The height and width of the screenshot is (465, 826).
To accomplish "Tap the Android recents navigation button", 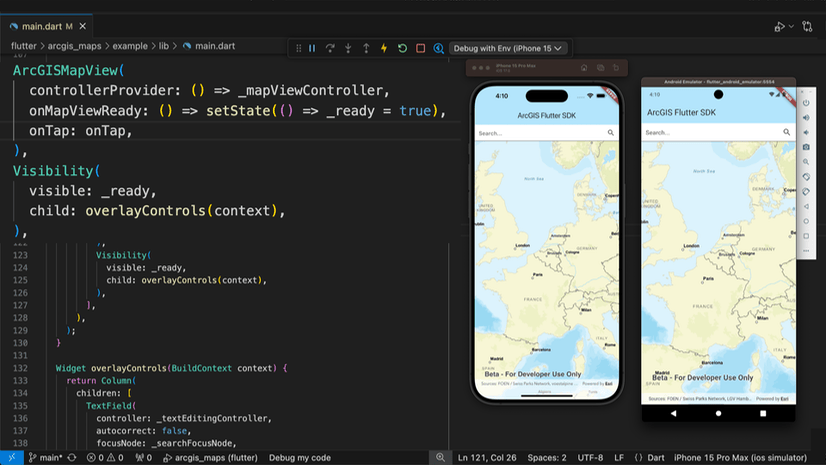I will [763, 413].
